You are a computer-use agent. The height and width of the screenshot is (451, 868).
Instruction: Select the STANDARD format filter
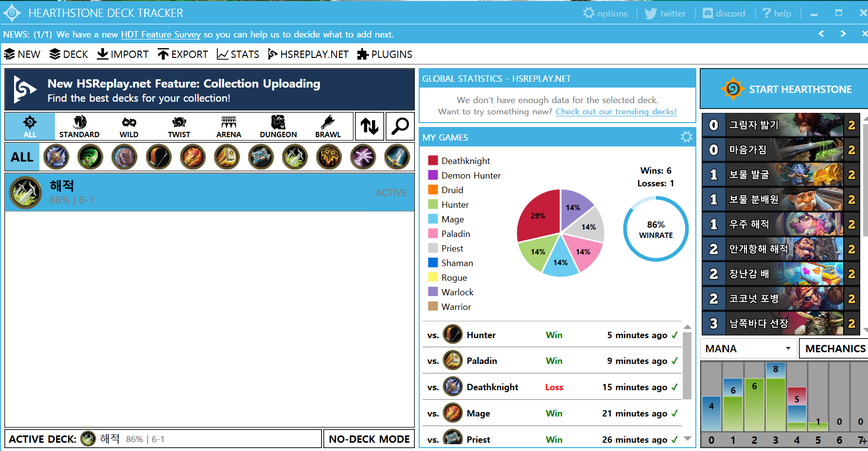[x=79, y=126]
